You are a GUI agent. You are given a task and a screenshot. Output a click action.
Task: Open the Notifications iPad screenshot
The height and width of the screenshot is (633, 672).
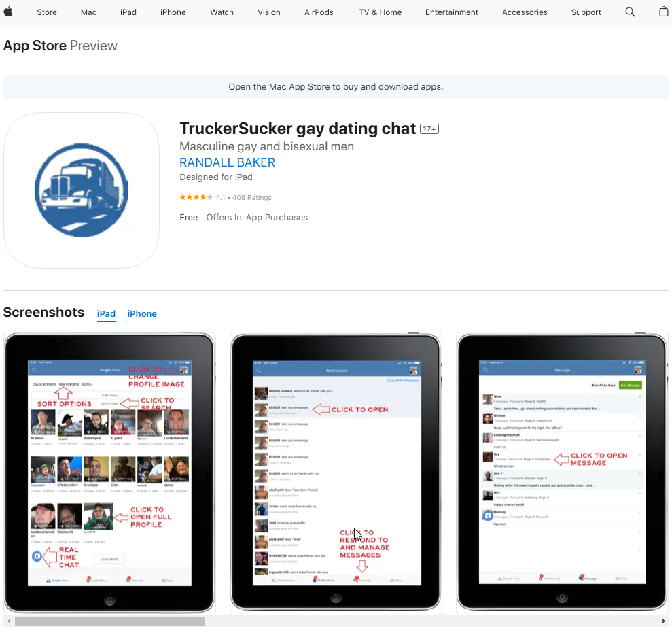(336, 473)
